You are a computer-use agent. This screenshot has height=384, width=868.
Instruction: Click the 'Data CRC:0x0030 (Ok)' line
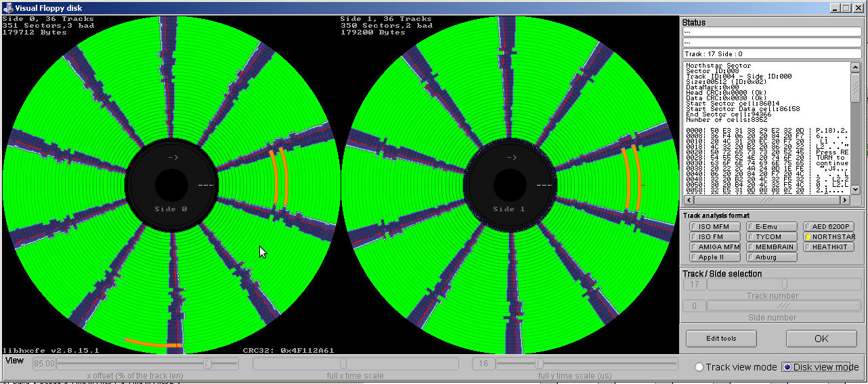tap(725, 98)
